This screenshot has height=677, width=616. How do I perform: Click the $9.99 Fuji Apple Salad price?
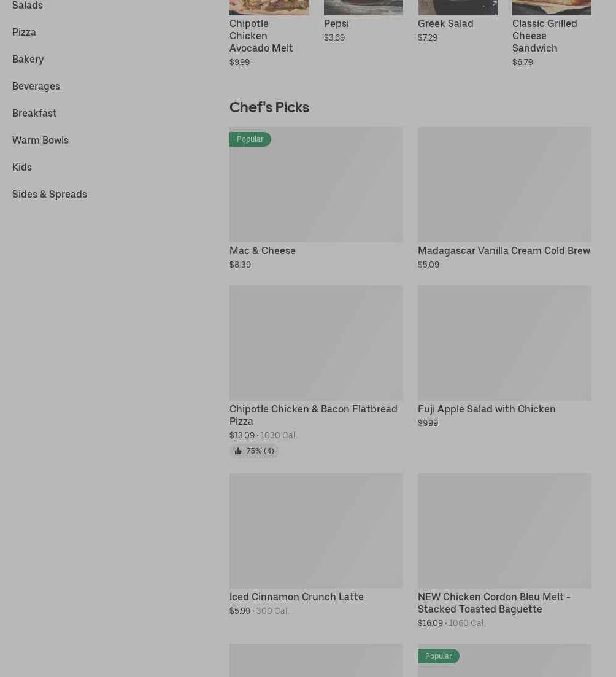pyautogui.click(x=428, y=423)
